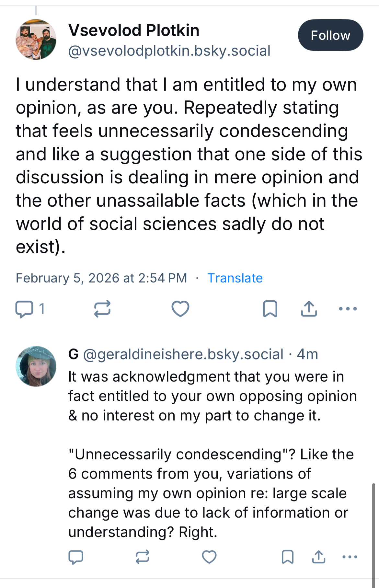Like Vsevolod Plotkin's main post
Image resolution: width=379 pixels, height=588 pixels.
pos(180,309)
